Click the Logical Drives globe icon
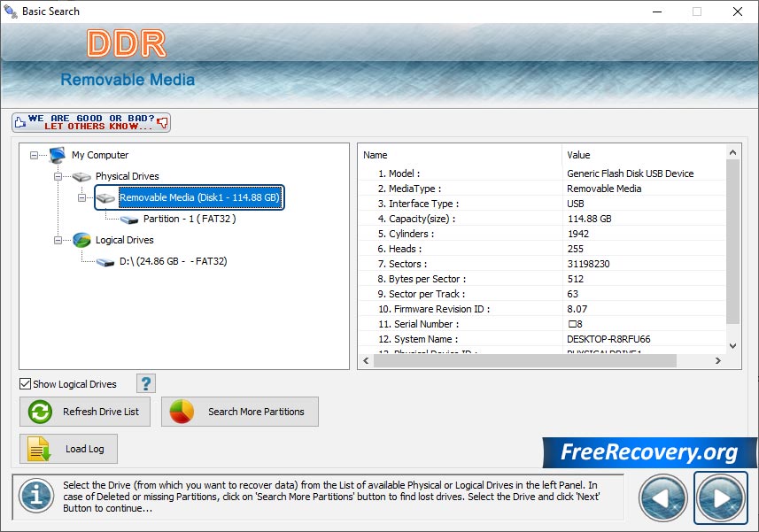 [81, 240]
